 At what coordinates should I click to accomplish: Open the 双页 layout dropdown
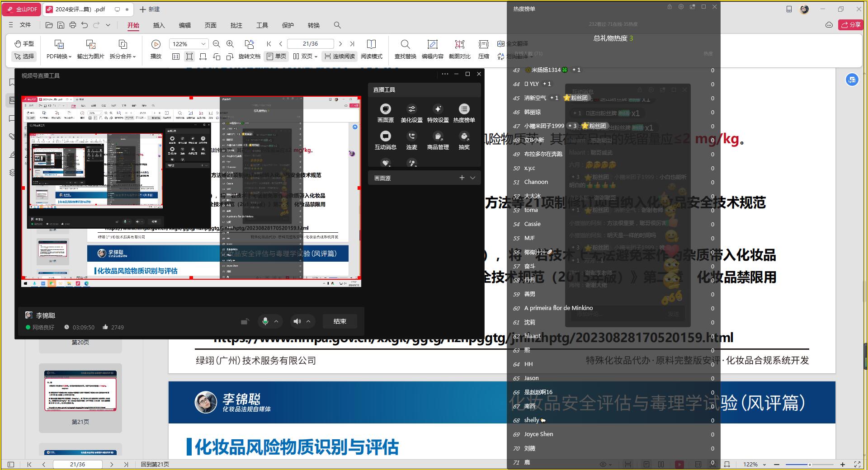[x=305, y=56]
